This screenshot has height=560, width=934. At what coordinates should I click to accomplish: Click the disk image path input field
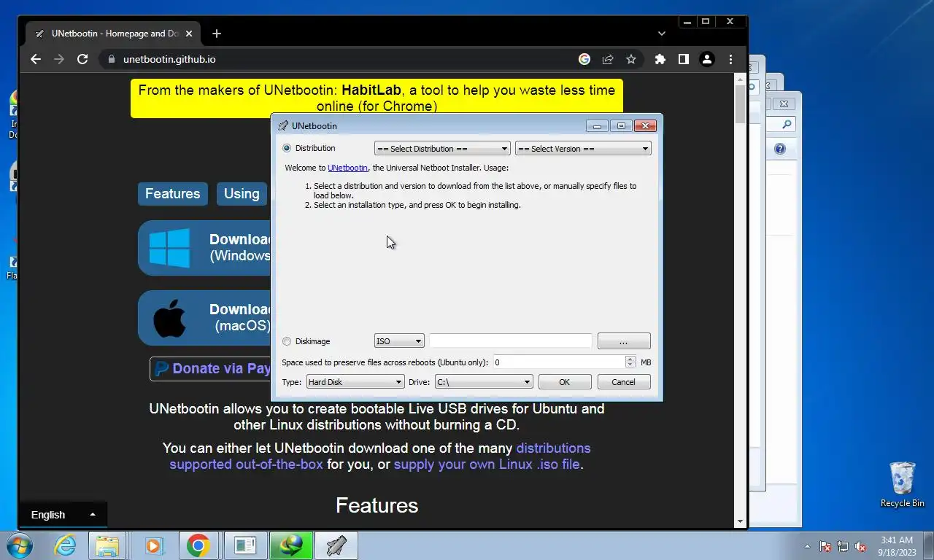click(x=510, y=341)
